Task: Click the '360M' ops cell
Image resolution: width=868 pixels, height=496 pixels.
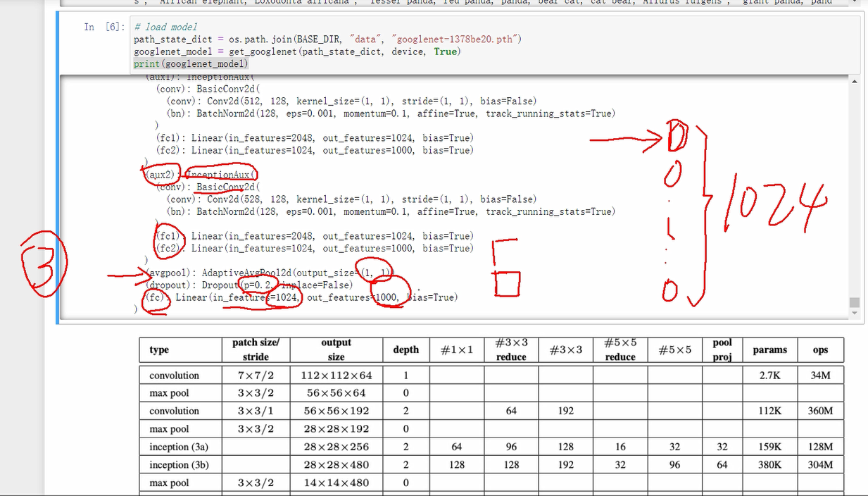Action: point(821,411)
